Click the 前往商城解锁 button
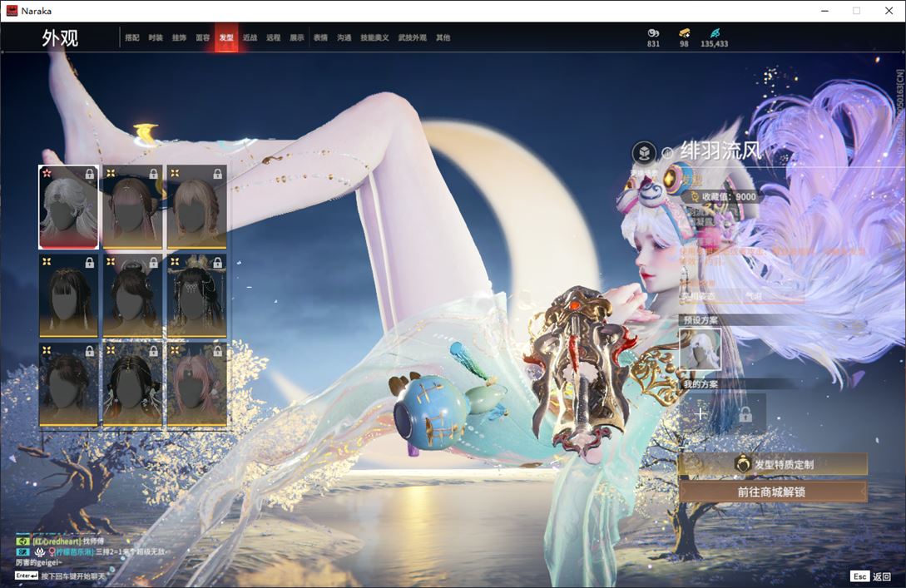This screenshot has height=588, width=906. point(773,492)
